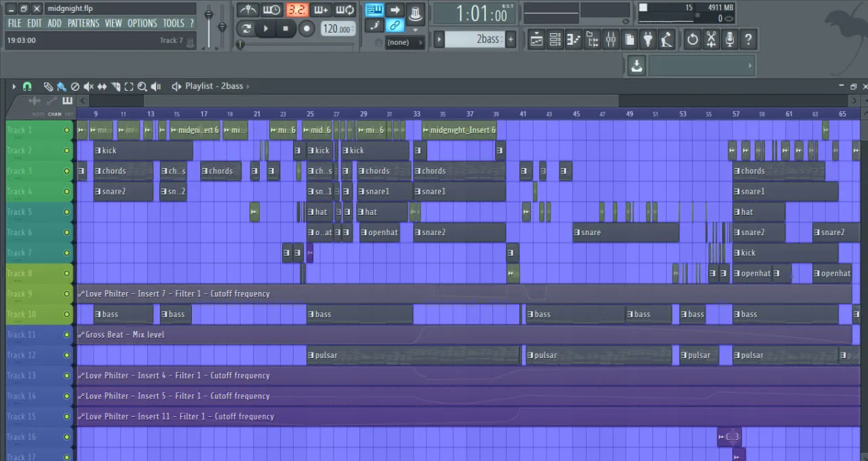Open the Mixer view
868x461 pixels.
click(611, 40)
